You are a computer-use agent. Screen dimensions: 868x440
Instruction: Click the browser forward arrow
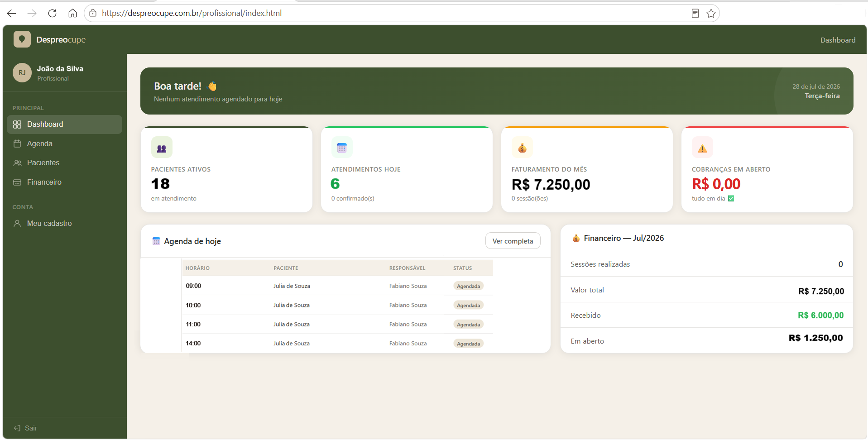(32, 13)
